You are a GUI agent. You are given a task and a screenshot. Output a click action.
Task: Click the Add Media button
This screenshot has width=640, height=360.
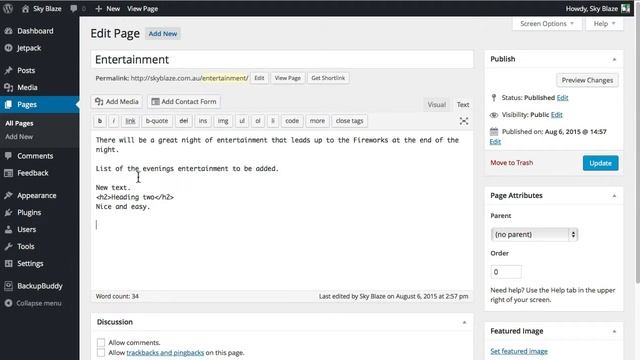pyautogui.click(x=117, y=102)
